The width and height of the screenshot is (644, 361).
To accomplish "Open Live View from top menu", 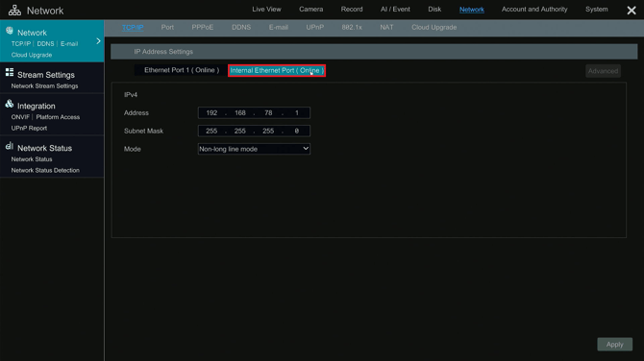I will pyautogui.click(x=266, y=9).
